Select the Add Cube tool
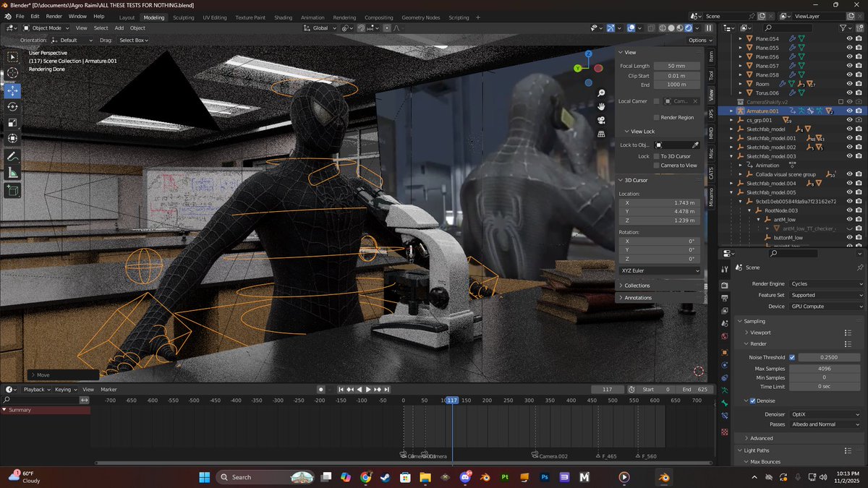This screenshot has height=488, width=868. 13,191
